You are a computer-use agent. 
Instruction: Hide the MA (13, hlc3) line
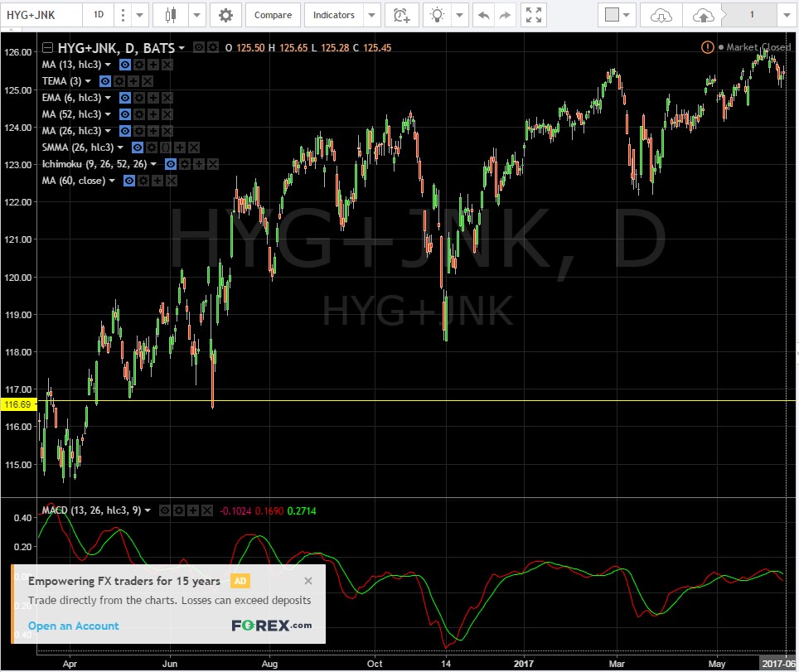coord(125,65)
